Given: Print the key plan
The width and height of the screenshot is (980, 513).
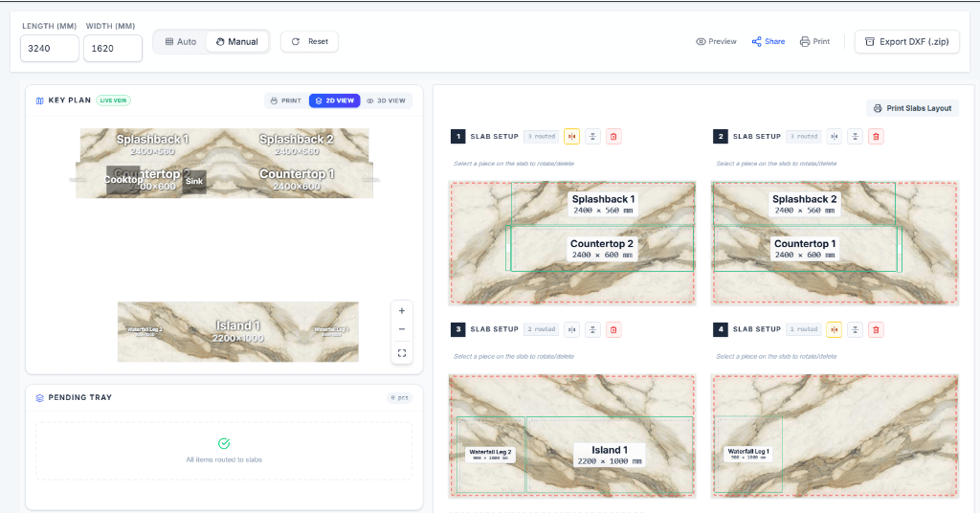Looking at the screenshot, I should tap(285, 100).
